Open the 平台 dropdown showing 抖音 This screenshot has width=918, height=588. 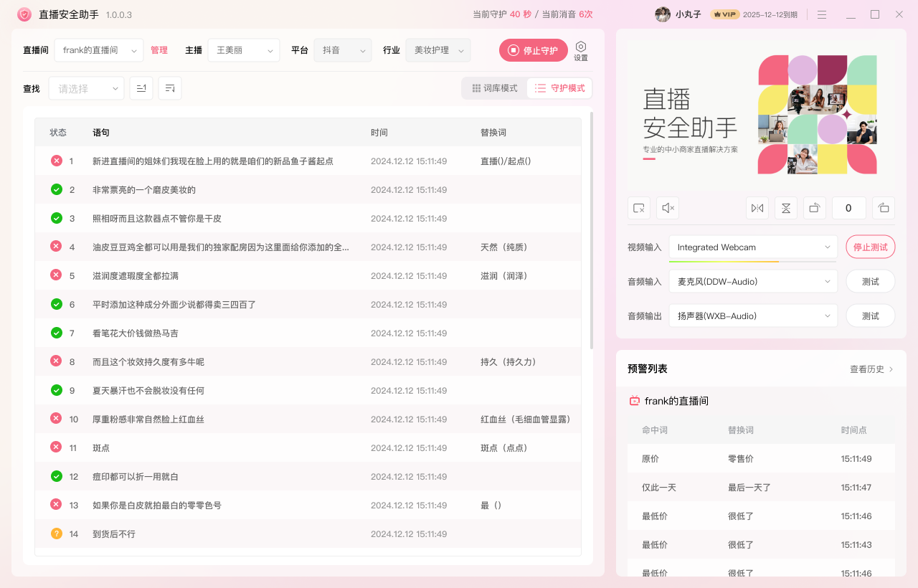pos(343,50)
